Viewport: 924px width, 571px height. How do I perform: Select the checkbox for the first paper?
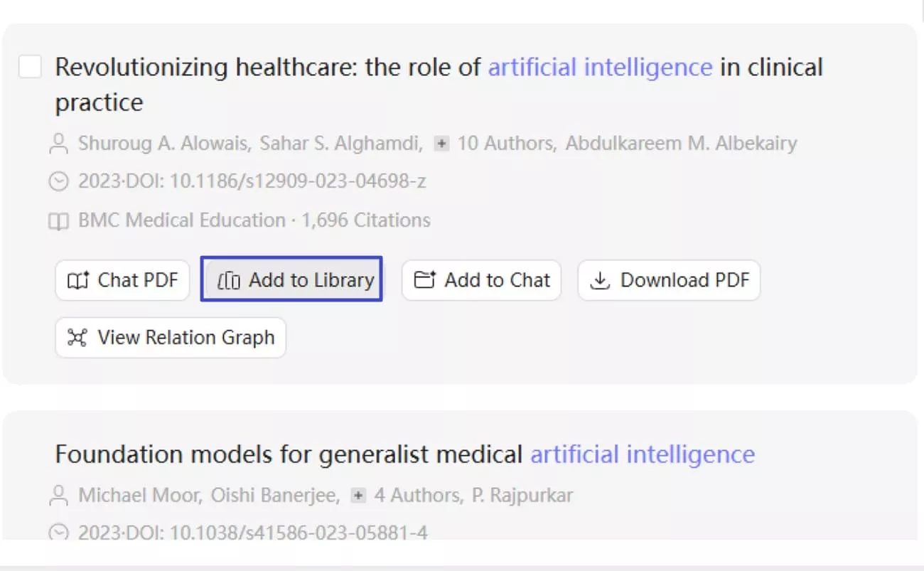coord(31,66)
